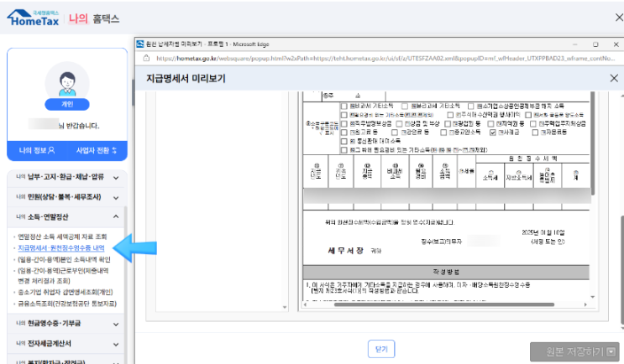Open (일용·간이·용역)본인 소득내역 확인
The height and width of the screenshot is (364, 624).
(64, 259)
